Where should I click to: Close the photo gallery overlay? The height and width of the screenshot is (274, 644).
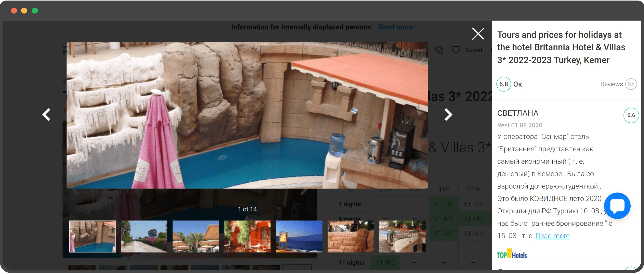pos(478,34)
